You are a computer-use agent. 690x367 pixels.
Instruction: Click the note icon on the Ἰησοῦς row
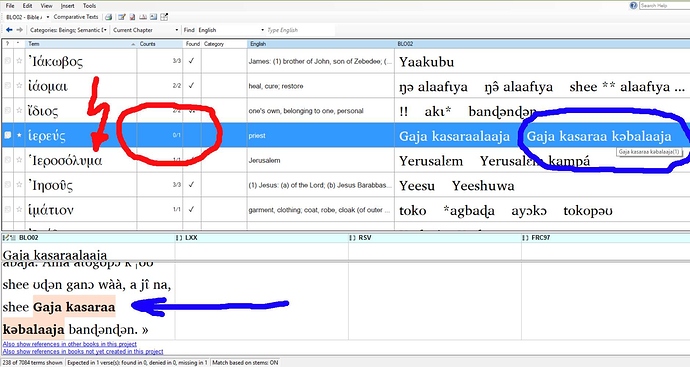coord(7,185)
